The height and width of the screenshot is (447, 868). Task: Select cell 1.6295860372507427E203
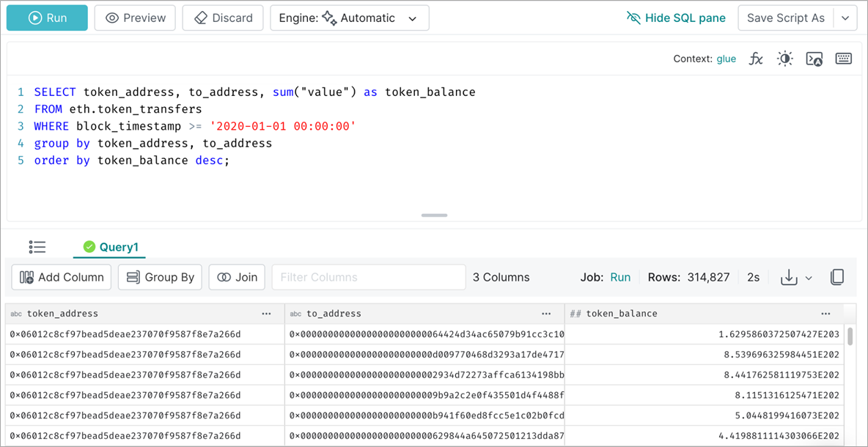[x=704, y=334]
